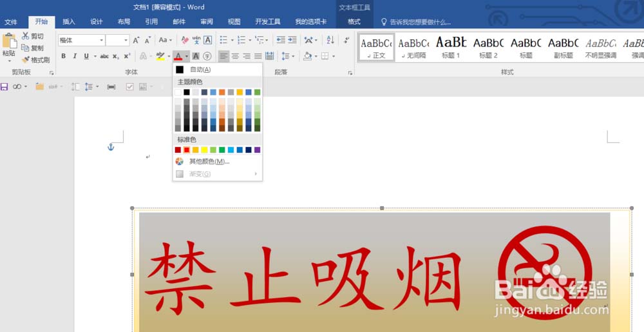Click the Save icon in quick toolbar

(5, 86)
